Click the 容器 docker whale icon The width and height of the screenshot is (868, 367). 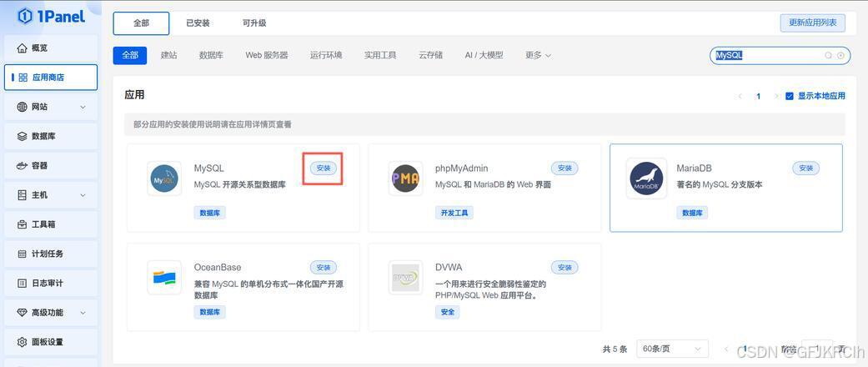click(x=23, y=165)
